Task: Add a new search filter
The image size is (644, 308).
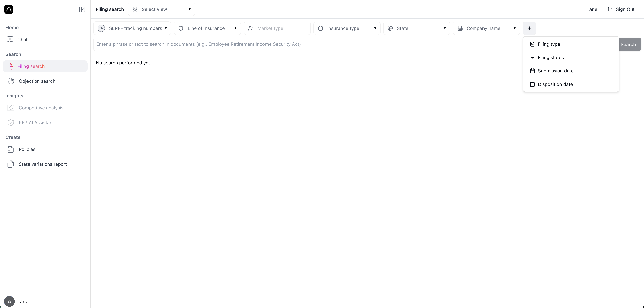Action: (x=529, y=28)
